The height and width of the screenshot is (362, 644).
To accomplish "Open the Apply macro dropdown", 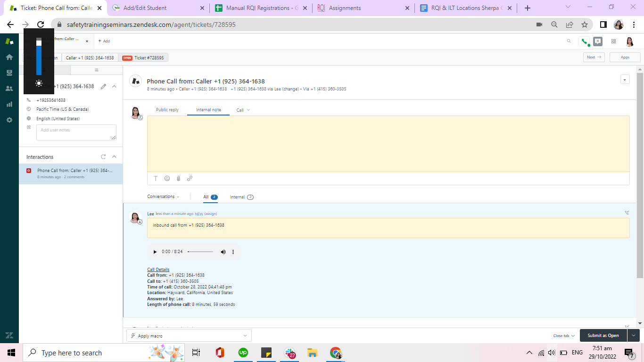I will pos(189,336).
